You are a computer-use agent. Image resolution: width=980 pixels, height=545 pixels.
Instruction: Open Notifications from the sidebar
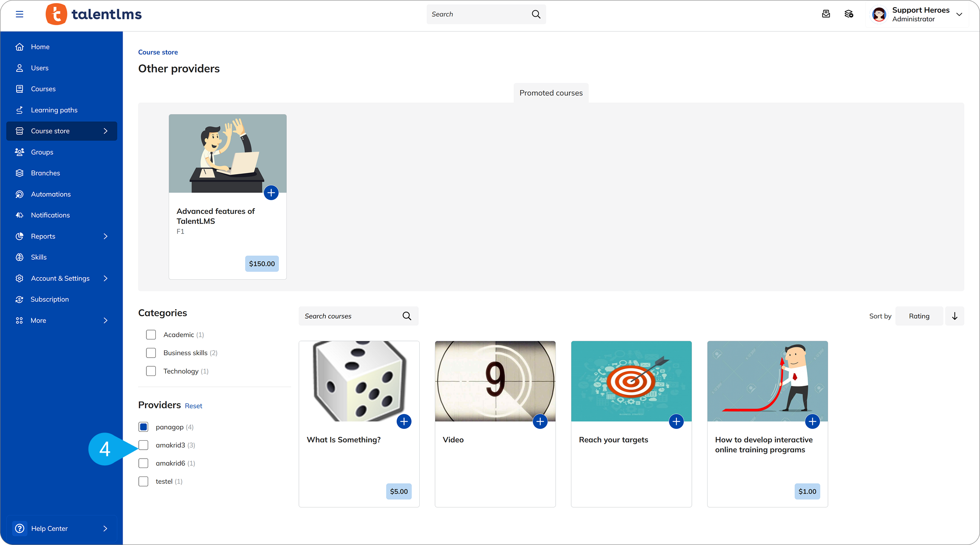pos(20,215)
